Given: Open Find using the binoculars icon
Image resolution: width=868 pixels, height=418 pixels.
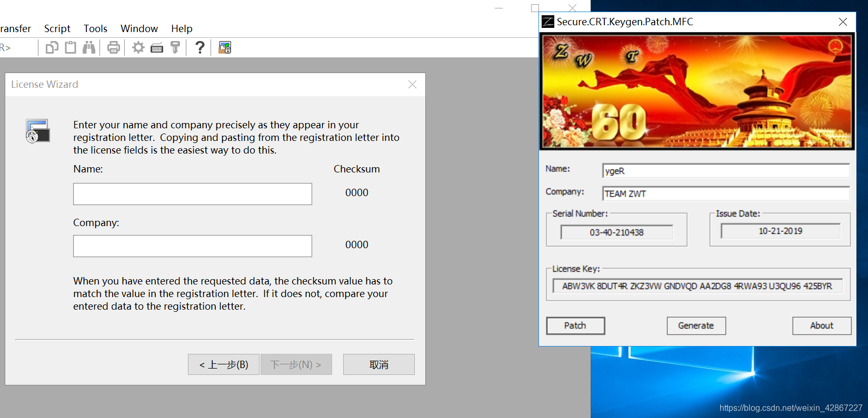Looking at the screenshot, I should (x=89, y=48).
